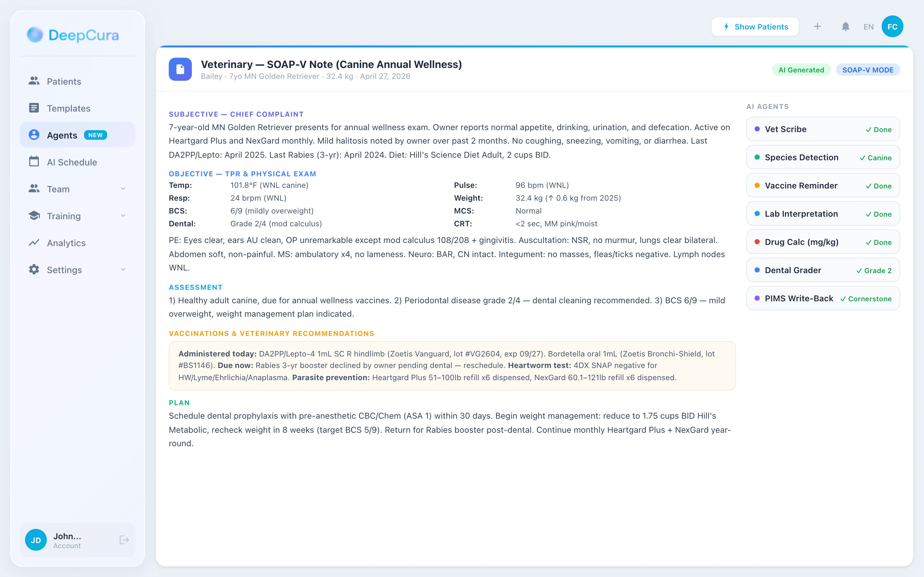This screenshot has height=577, width=924.
Task: Click the SOAP-V MODE badge
Action: (x=868, y=70)
